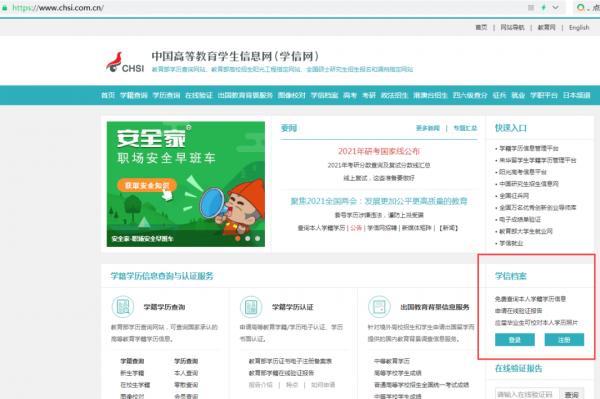
Task: Click the 登录 button in 学信档案
Action: click(x=515, y=340)
